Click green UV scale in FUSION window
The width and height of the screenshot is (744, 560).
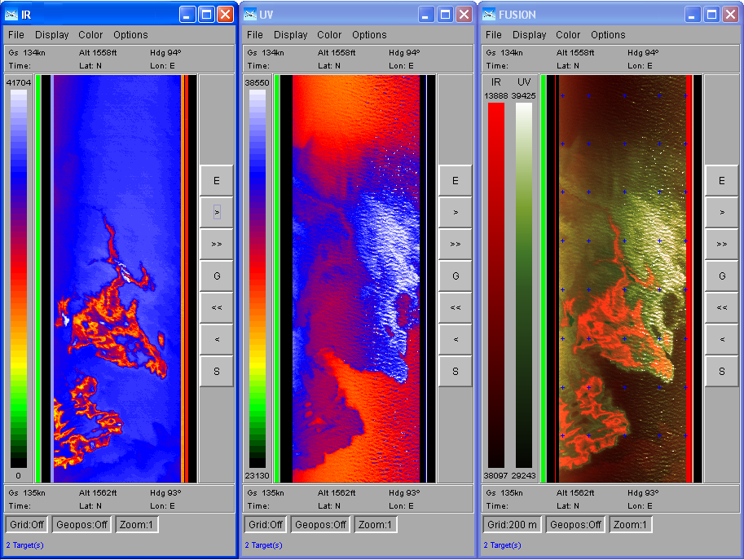[x=524, y=285]
